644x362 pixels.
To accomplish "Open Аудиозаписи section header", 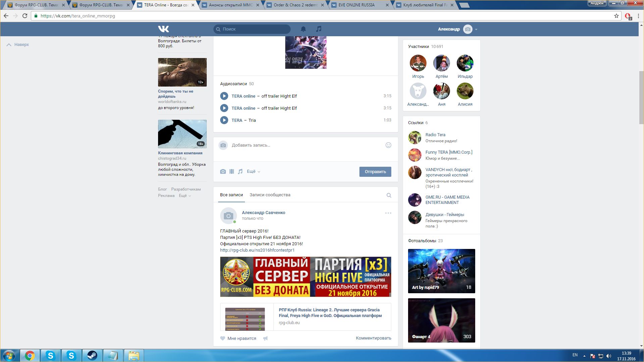I will coord(237,84).
